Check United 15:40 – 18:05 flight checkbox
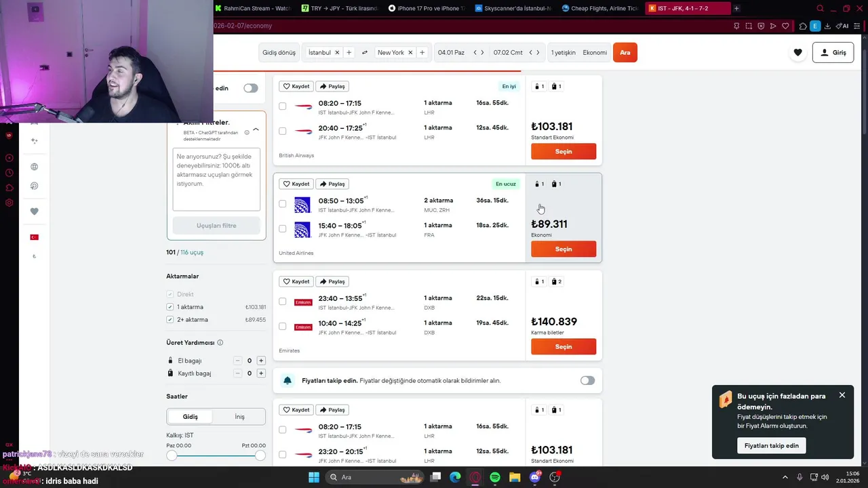Viewport: 868px width, 488px height. 283,228
